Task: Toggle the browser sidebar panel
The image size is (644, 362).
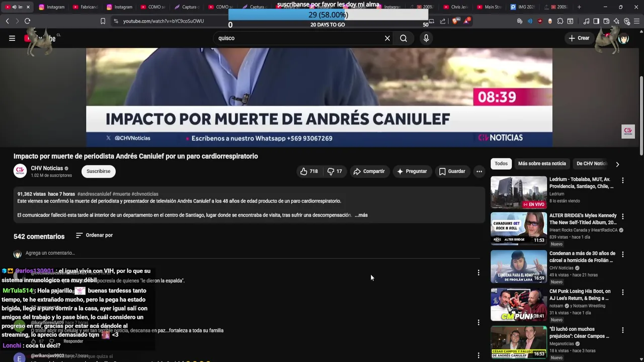Action: [596, 21]
